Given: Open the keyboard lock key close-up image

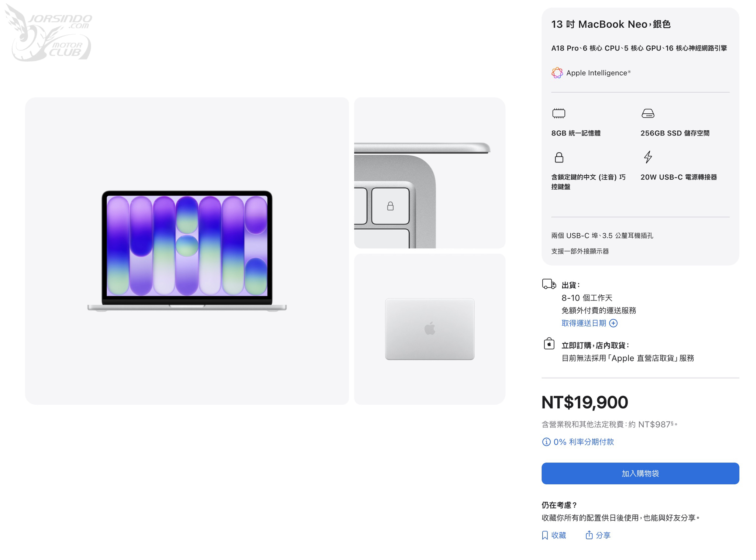Looking at the screenshot, I should (x=429, y=173).
